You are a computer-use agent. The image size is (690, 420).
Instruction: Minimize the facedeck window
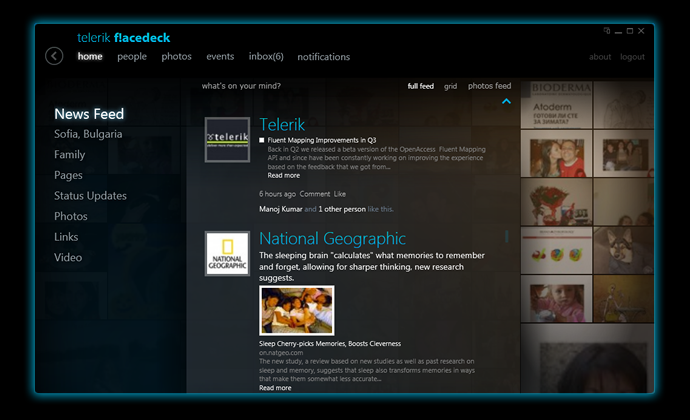(x=618, y=32)
